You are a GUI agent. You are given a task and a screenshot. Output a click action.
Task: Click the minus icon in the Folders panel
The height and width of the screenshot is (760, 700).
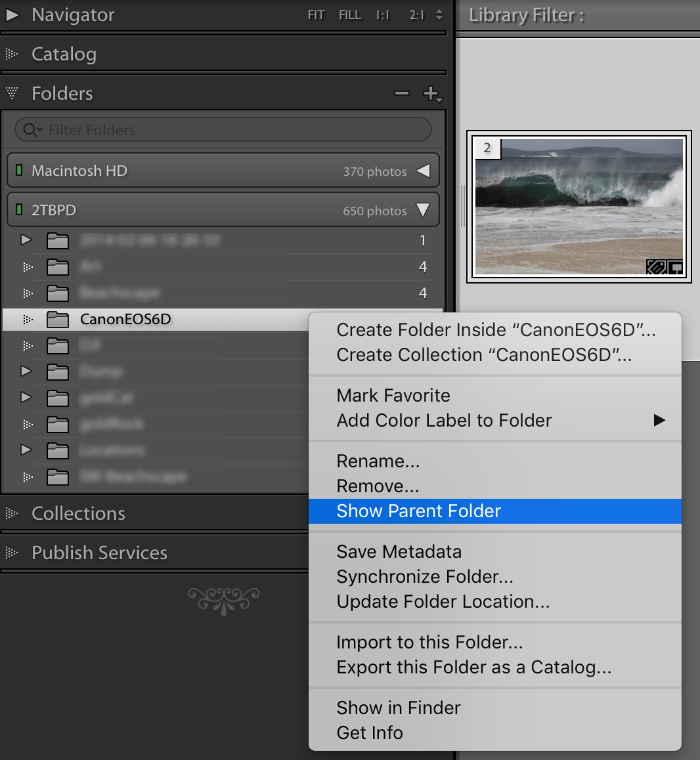pyautogui.click(x=401, y=94)
